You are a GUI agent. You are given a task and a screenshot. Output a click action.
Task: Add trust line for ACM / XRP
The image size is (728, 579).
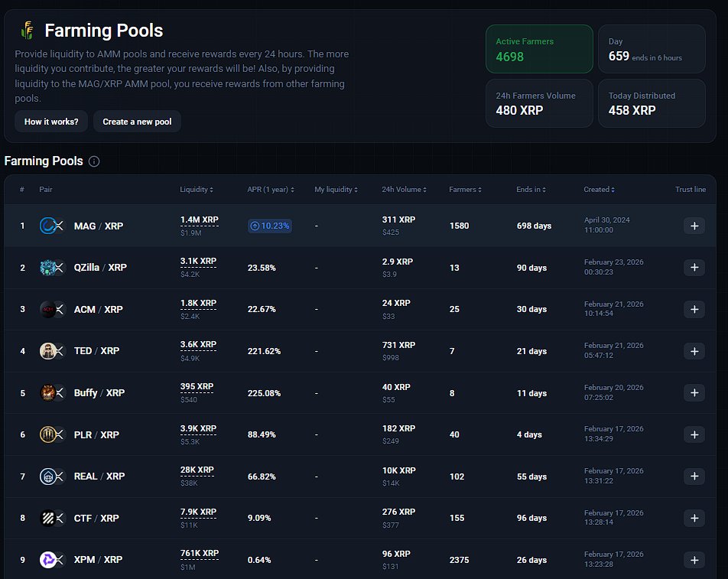click(x=694, y=309)
